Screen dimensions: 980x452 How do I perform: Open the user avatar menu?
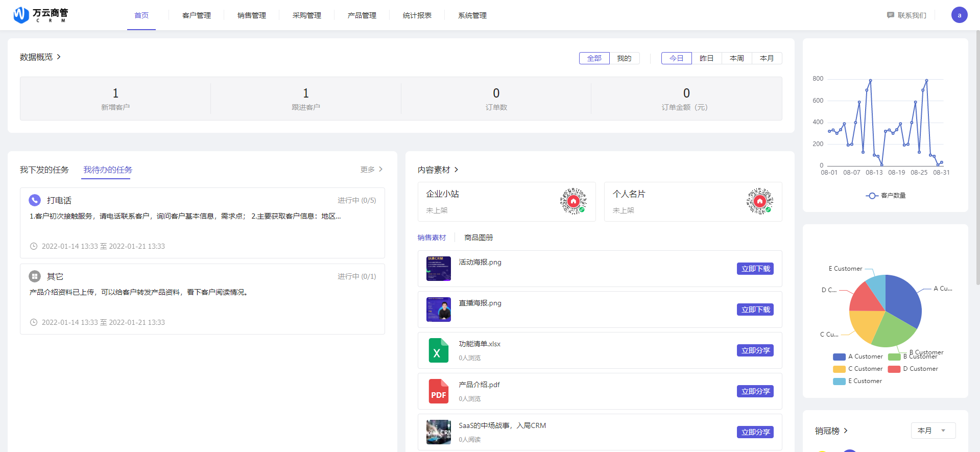click(959, 15)
